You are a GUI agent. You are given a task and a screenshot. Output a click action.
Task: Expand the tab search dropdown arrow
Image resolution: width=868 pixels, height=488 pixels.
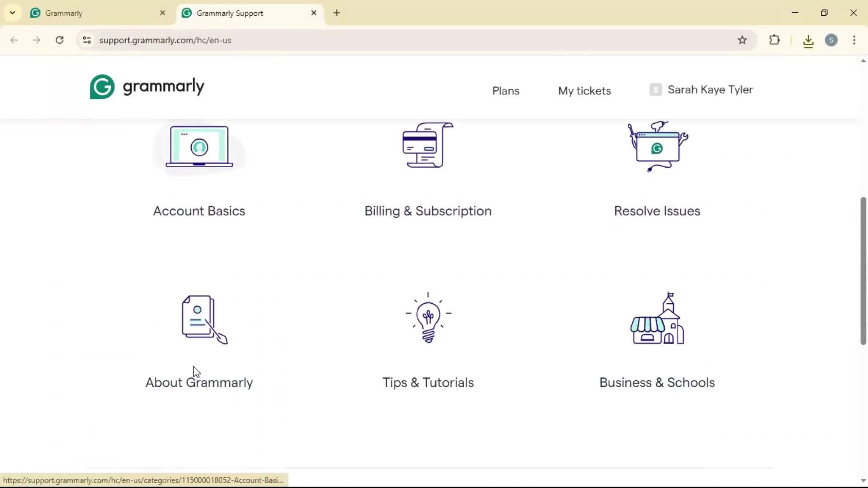click(x=13, y=13)
